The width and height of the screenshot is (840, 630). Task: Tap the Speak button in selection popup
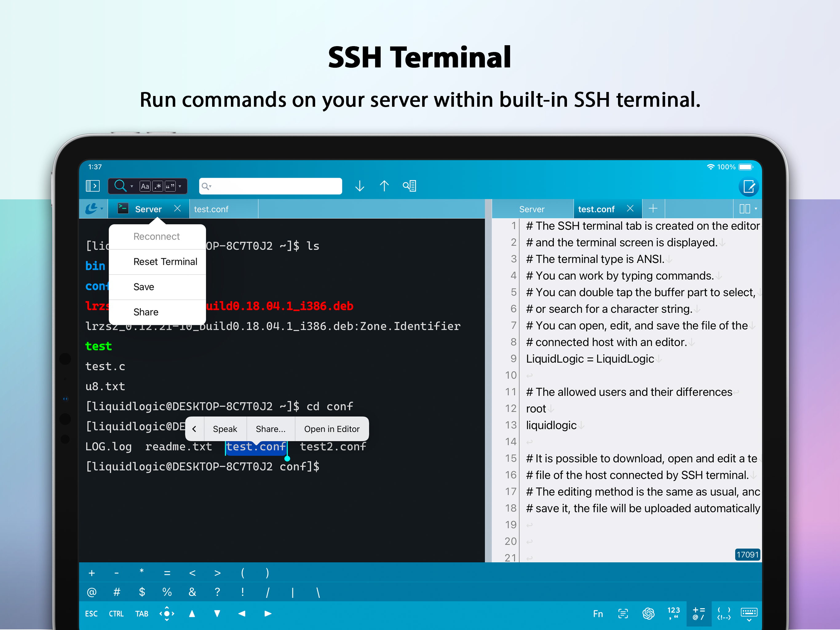click(x=225, y=429)
